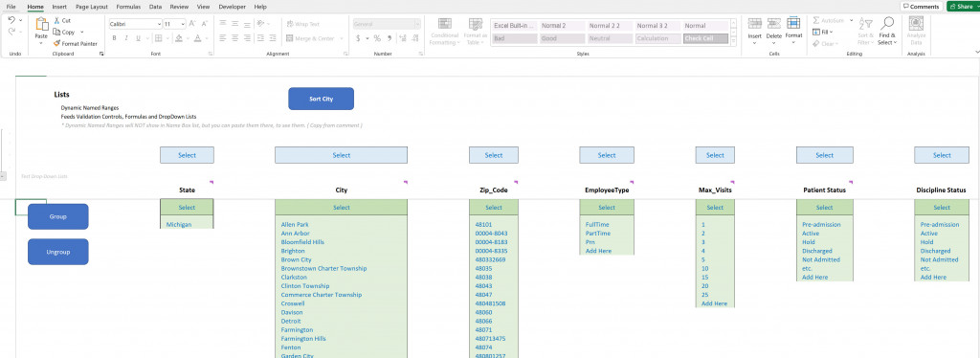Viewport: 980px width, 358px height.
Task: Click the Format cells icon
Action: (793, 23)
